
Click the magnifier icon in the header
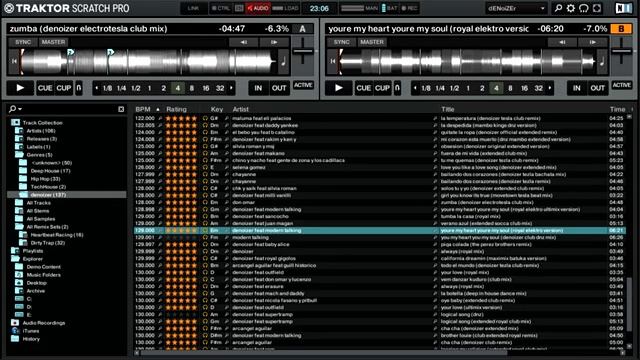click(558, 8)
